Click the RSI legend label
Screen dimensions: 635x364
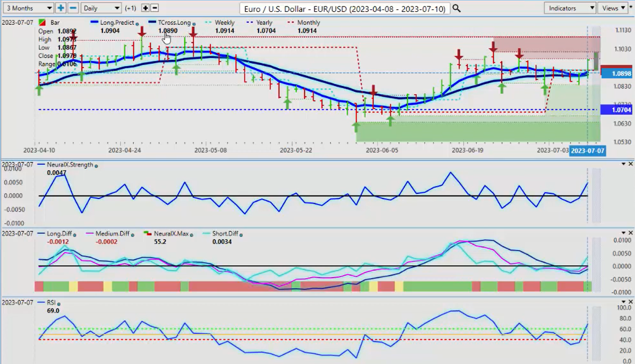click(x=51, y=303)
